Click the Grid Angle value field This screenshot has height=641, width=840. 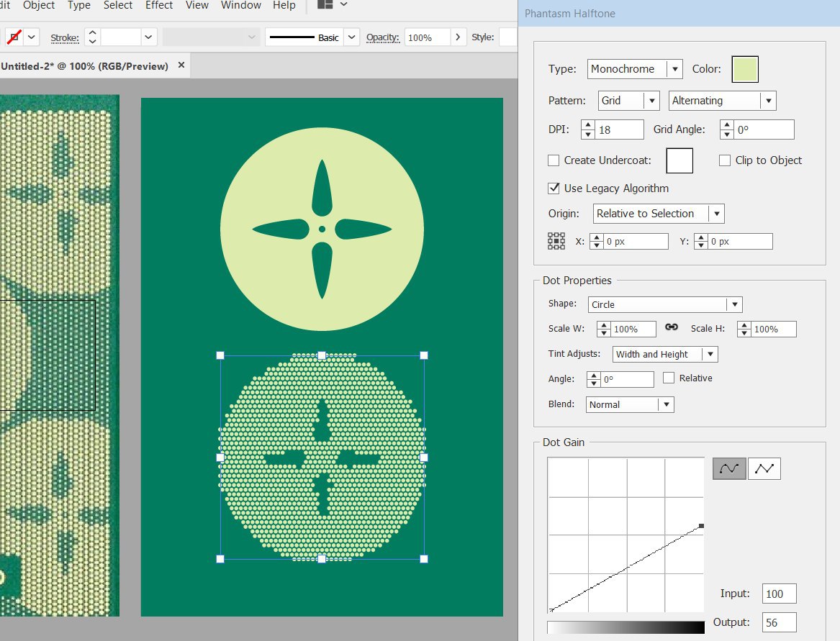click(764, 129)
